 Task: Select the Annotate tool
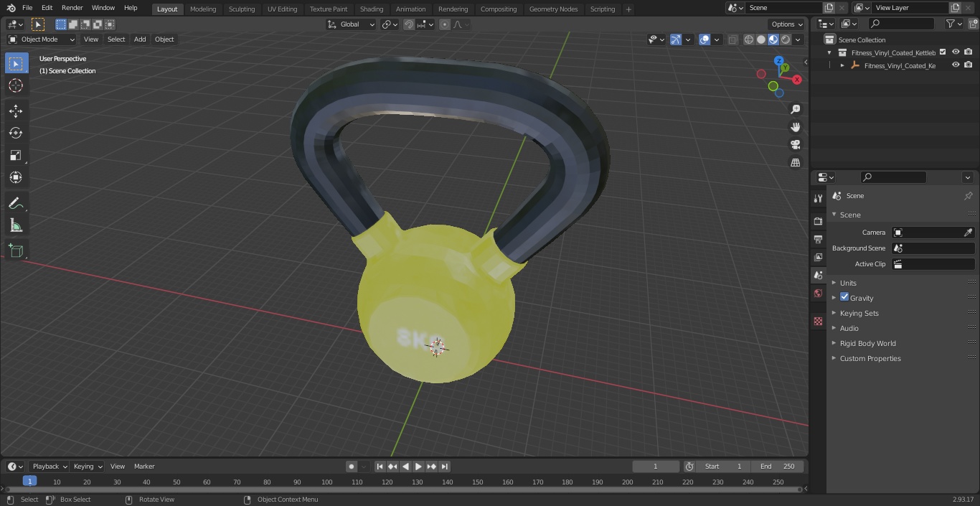(16, 204)
